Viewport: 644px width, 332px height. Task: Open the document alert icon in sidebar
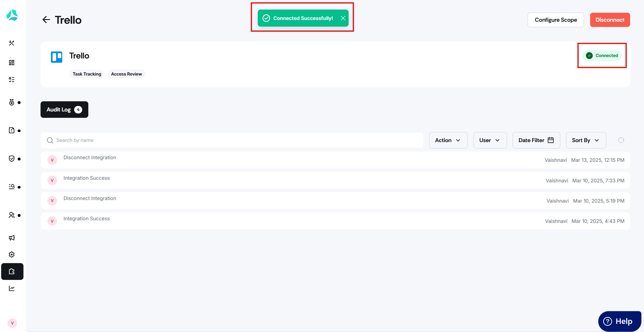pos(12,131)
